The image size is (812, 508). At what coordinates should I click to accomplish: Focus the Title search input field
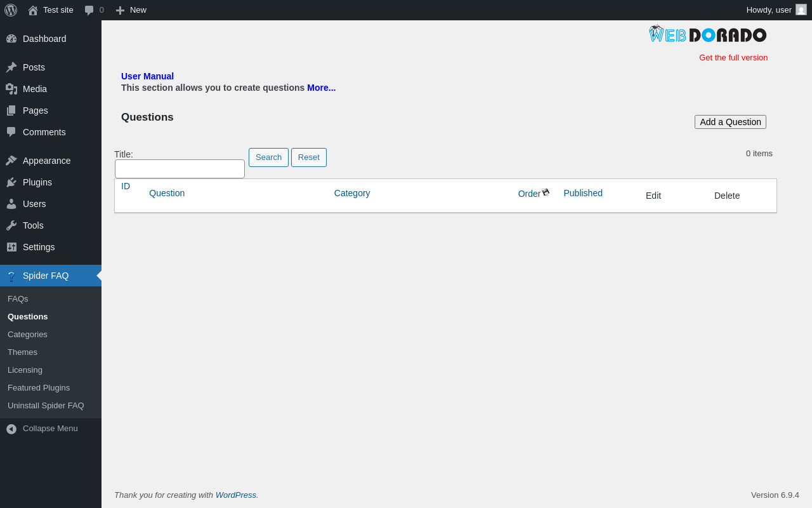[x=180, y=169]
